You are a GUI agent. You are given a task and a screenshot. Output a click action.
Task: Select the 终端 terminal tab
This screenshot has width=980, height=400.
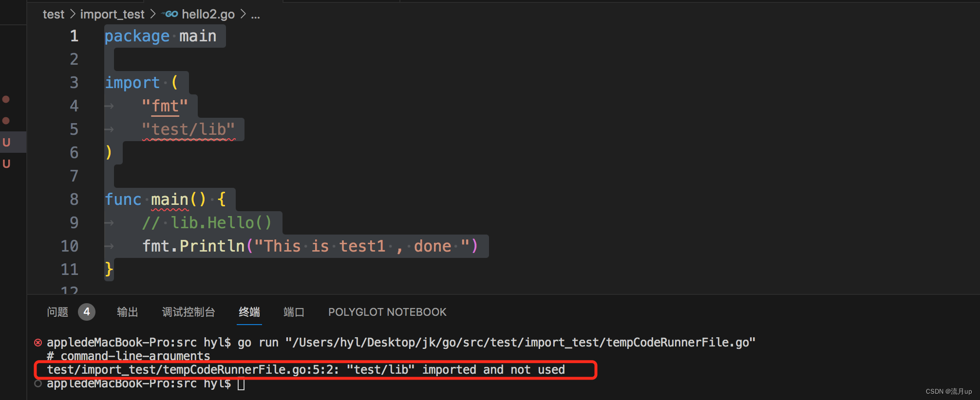pyautogui.click(x=249, y=312)
